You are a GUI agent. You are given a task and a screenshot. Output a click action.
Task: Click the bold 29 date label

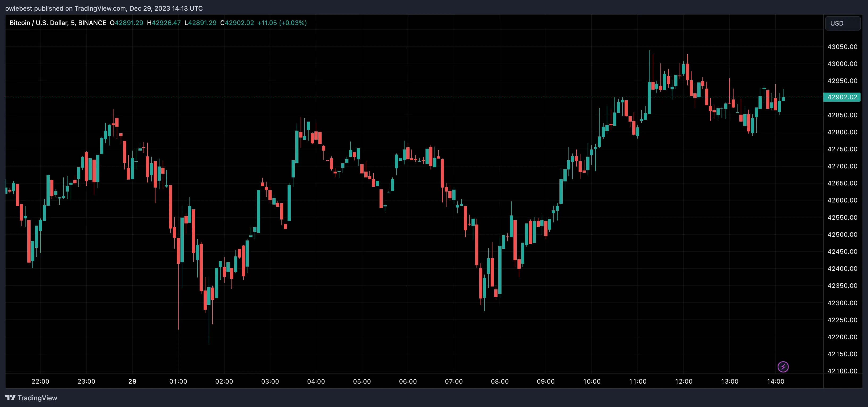pyautogui.click(x=132, y=381)
